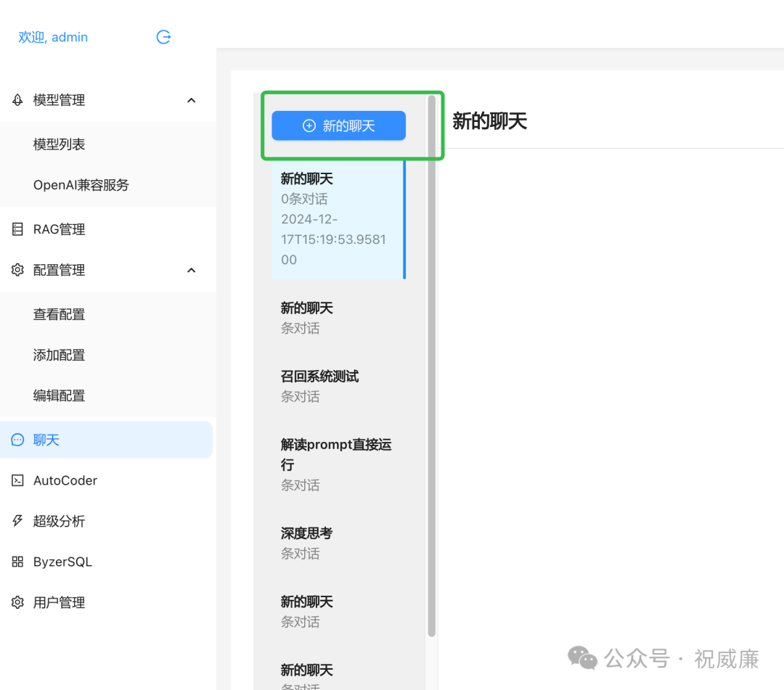Image resolution: width=784 pixels, height=690 pixels.
Task: Open the 深度思考 conversation
Action: [x=338, y=543]
